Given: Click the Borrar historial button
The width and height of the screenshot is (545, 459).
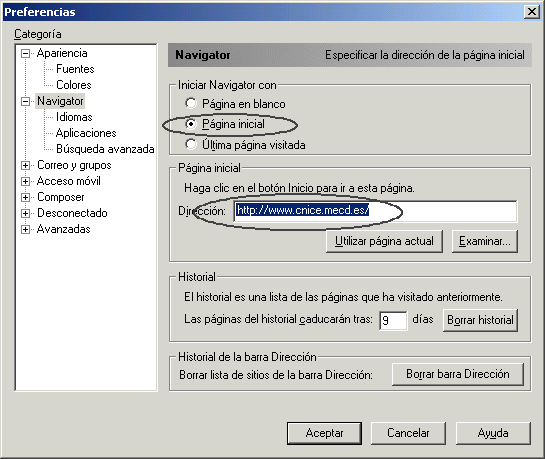Looking at the screenshot, I should tap(480, 320).
